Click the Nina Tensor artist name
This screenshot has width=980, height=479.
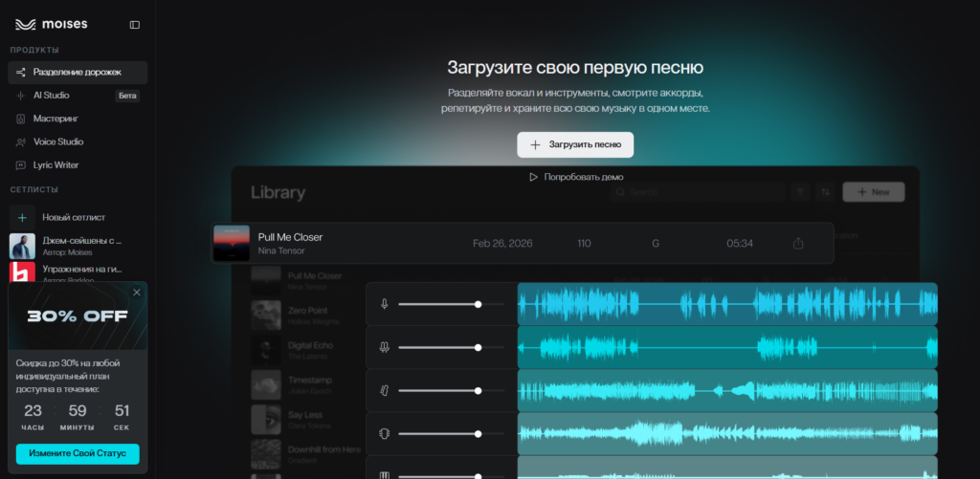coord(281,251)
